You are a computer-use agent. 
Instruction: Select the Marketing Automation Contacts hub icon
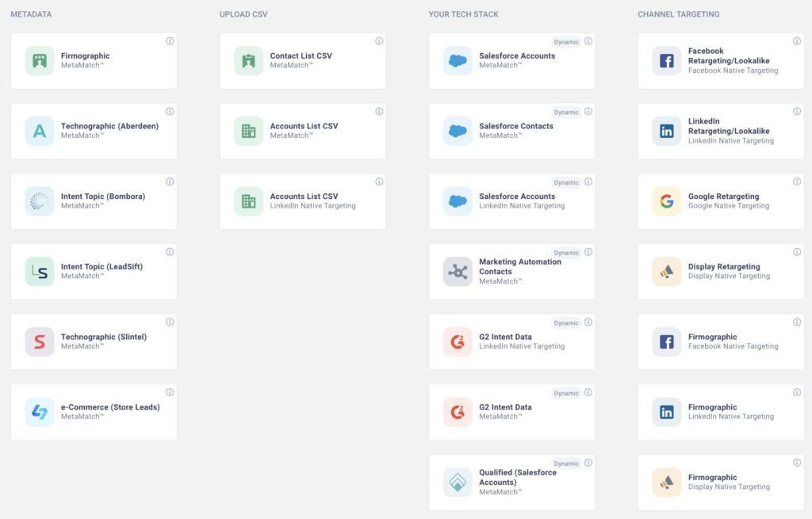pyautogui.click(x=458, y=272)
